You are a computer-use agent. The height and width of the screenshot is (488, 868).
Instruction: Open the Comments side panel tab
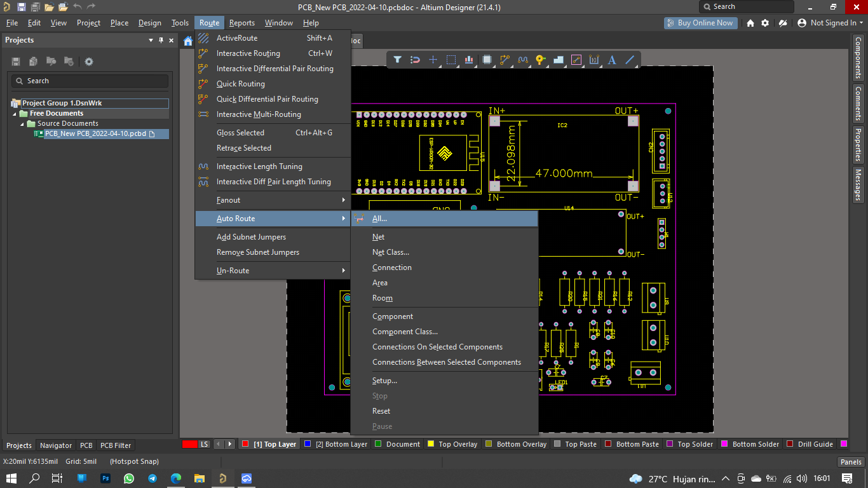point(858,103)
